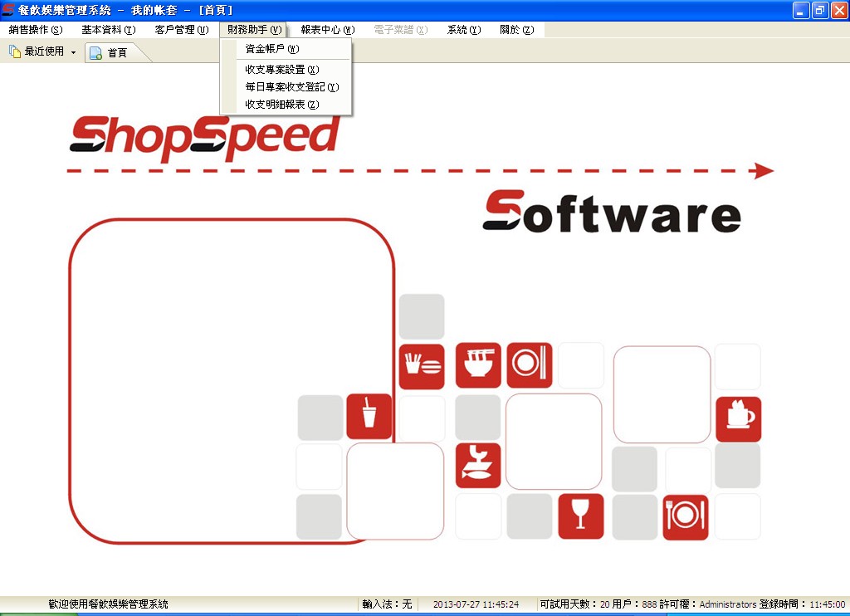Open the 關於(Z) menu
Viewport: 850px width, 616px height.
tap(516, 30)
